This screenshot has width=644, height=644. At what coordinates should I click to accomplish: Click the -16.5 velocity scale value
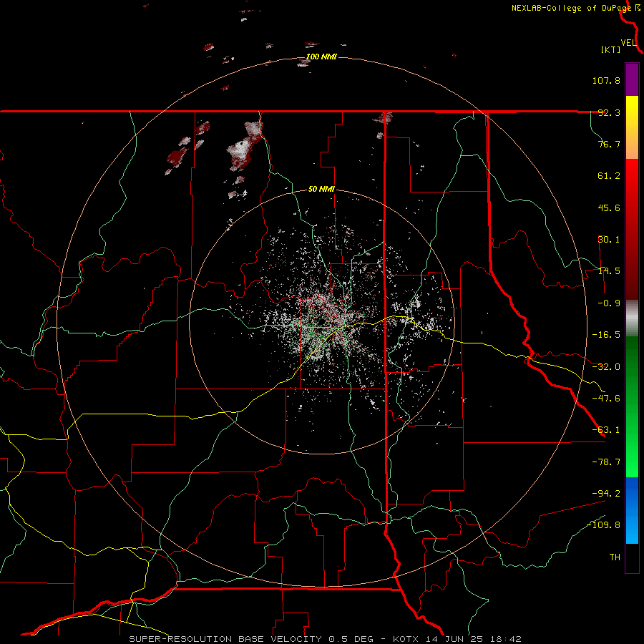[x=606, y=335]
